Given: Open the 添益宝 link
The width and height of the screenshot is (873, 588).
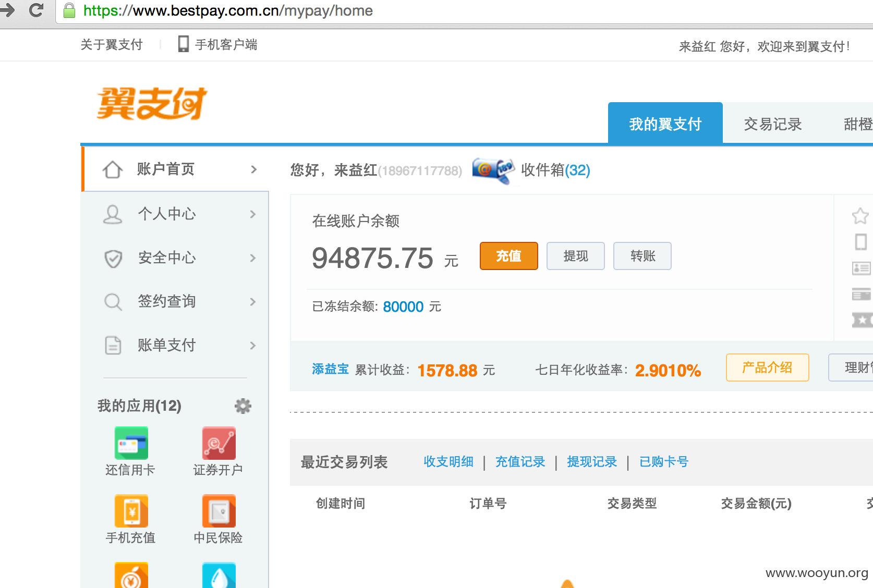Looking at the screenshot, I should pos(330,369).
